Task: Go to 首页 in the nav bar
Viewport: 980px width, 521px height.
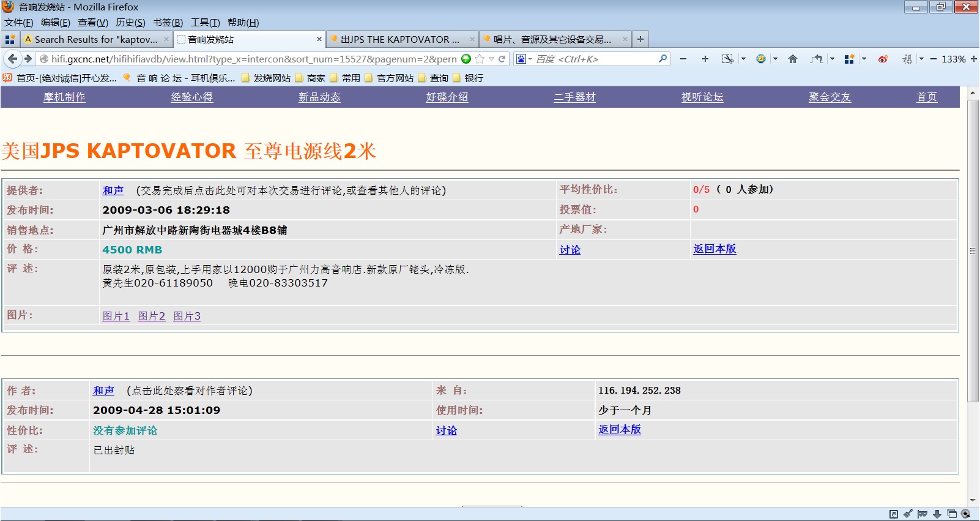Action: 927,97
